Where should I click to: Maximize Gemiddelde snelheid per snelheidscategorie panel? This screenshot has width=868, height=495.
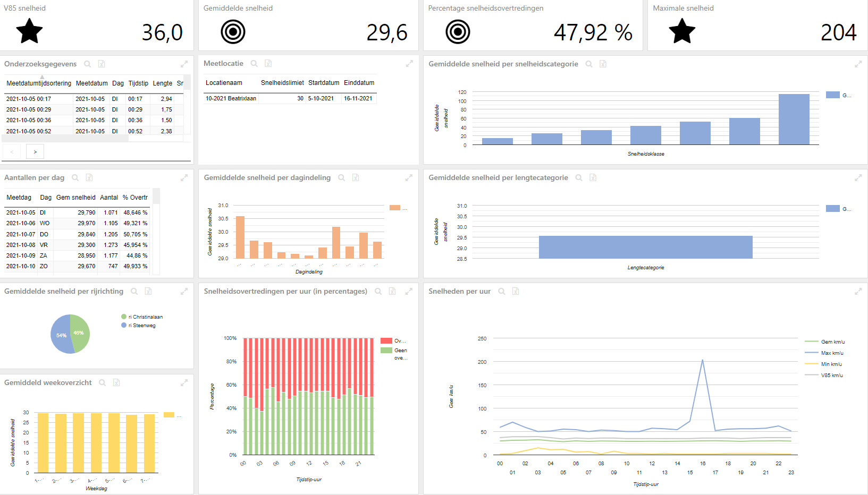pos(858,64)
